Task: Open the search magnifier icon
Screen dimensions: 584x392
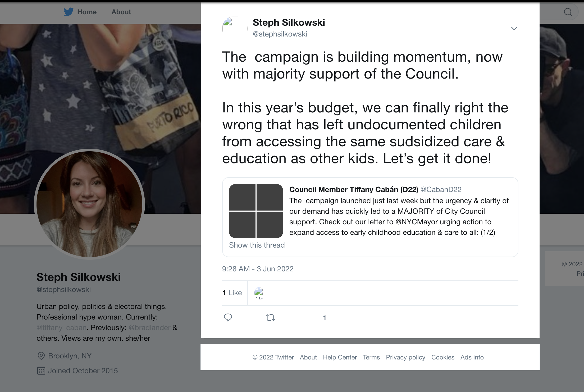Action: point(568,12)
